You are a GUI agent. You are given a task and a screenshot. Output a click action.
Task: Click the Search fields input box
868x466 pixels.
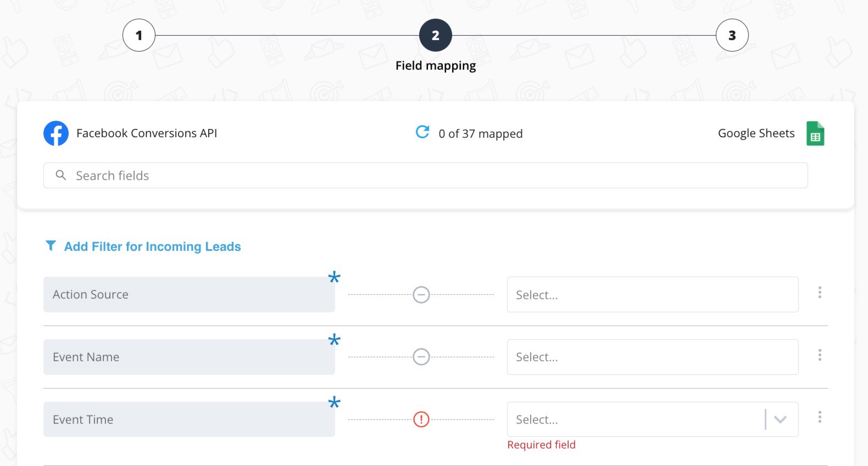426,175
